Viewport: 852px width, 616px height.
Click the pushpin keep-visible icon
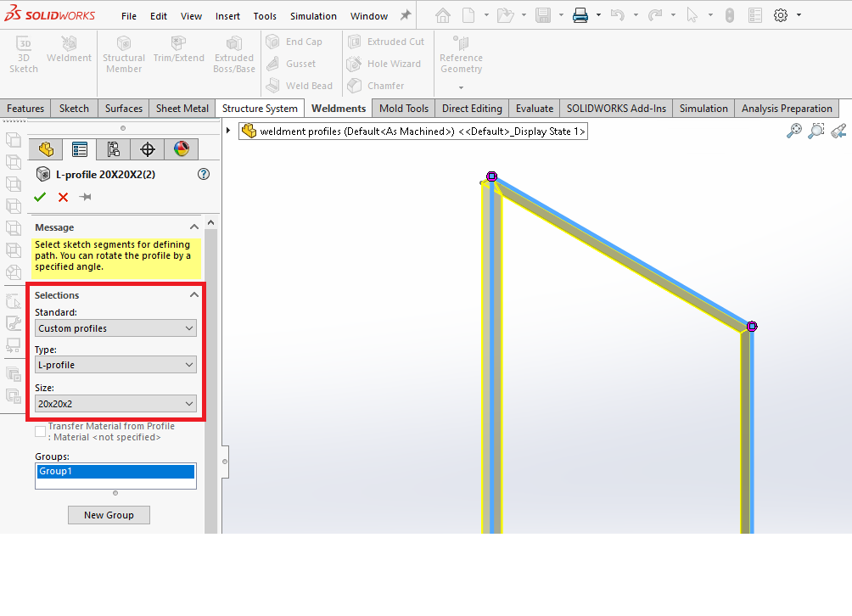(85, 197)
